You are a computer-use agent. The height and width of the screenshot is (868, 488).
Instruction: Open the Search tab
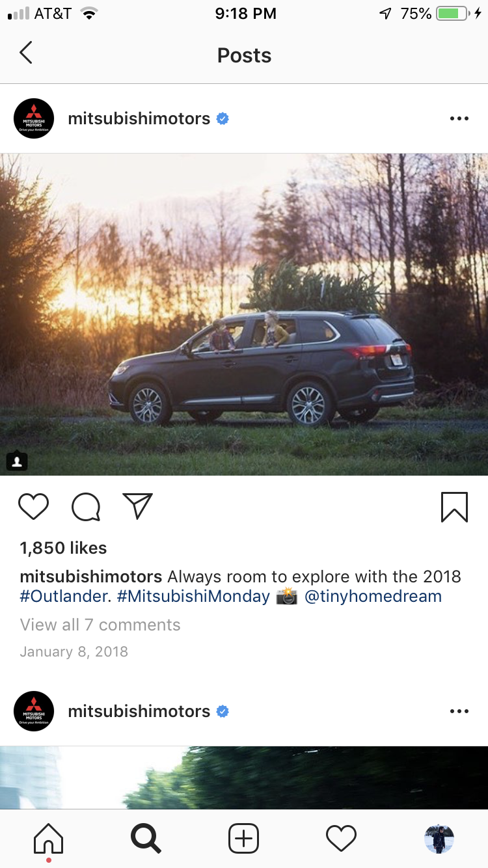[146, 838]
